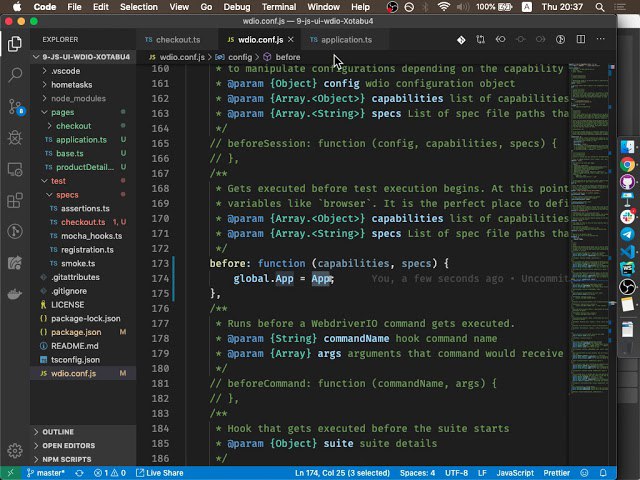This screenshot has height=480, width=640.
Task: Expand the NPM SCRIPTS section
Action: [x=66, y=459]
